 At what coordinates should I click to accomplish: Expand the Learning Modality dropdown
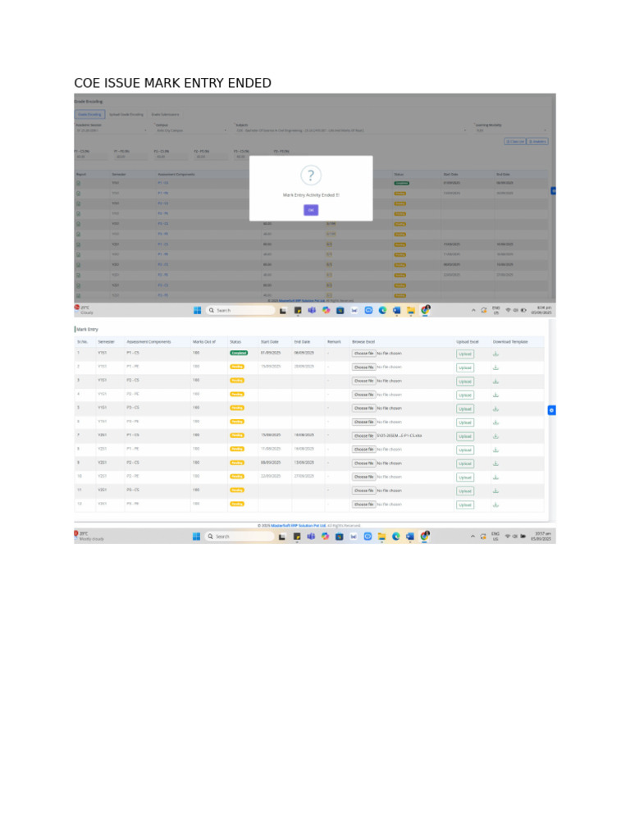coord(511,130)
